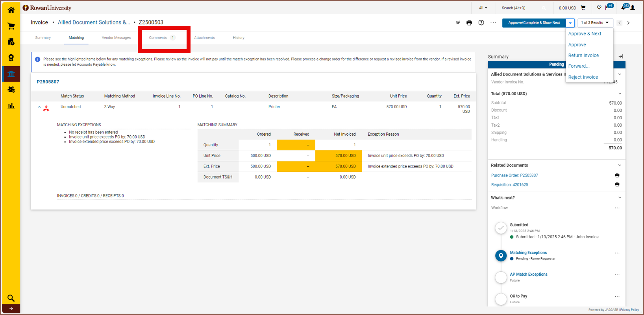Toggle the crossed-eye visibility icon
The width and height of the screenshot is (644, 315).
point(458,23)
